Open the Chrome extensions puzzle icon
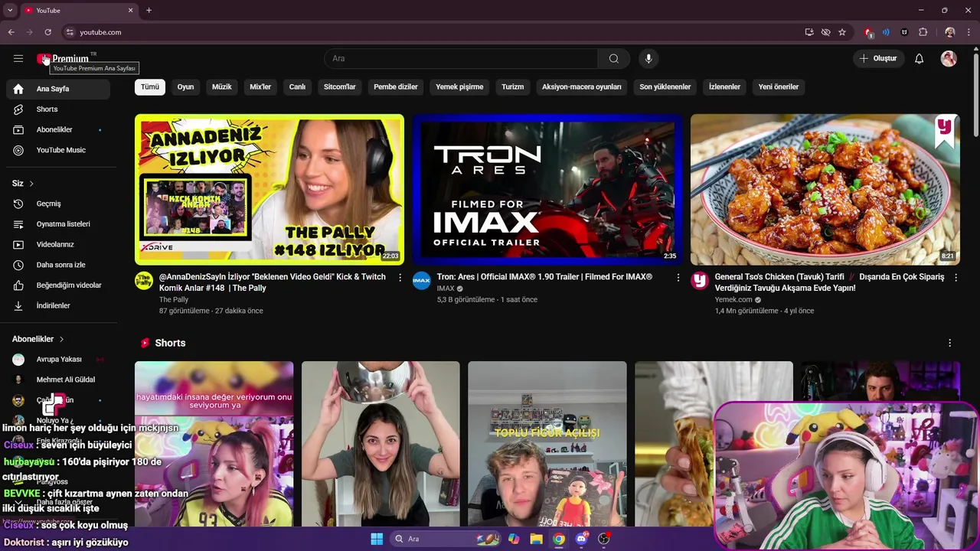 click(923, 32)
